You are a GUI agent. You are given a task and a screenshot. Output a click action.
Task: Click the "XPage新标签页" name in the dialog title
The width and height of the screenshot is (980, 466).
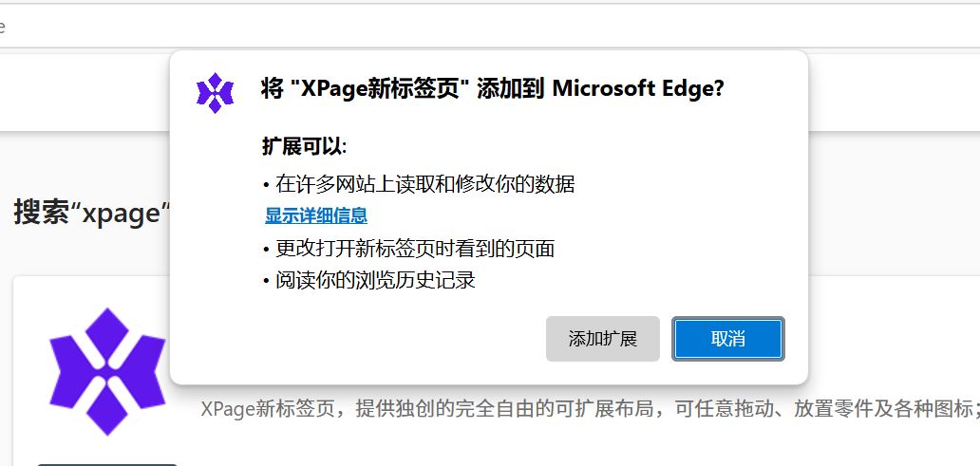[x=378, y=89]
